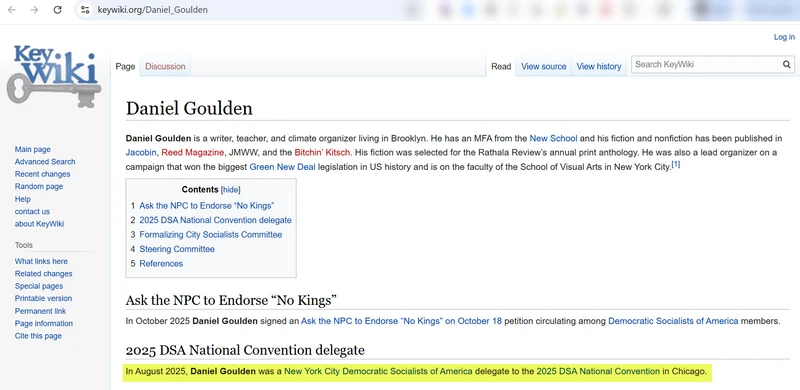
Task: Open Cite this page link
Action: (x=38, y=336)
